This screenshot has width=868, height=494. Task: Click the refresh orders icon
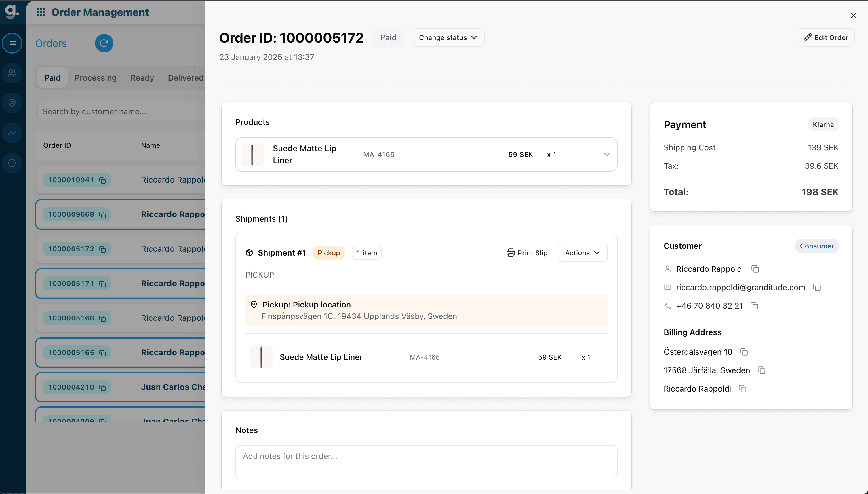coord(104,43)
